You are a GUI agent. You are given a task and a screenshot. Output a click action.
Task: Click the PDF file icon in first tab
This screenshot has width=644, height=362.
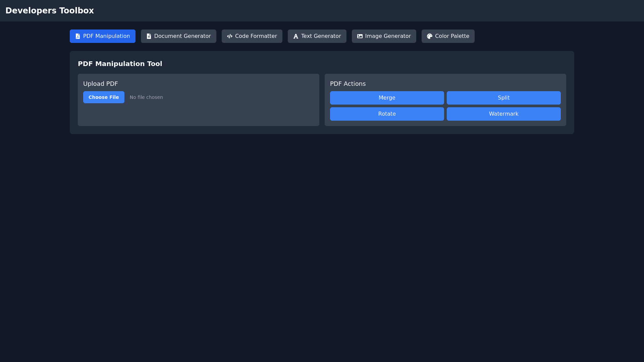point(78,36)
